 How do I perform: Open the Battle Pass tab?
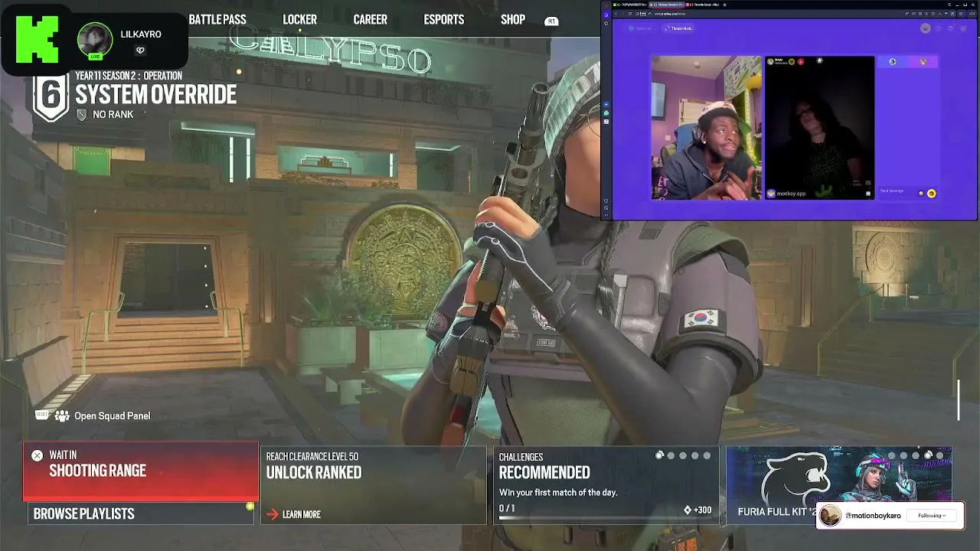(x=217, y=20)
